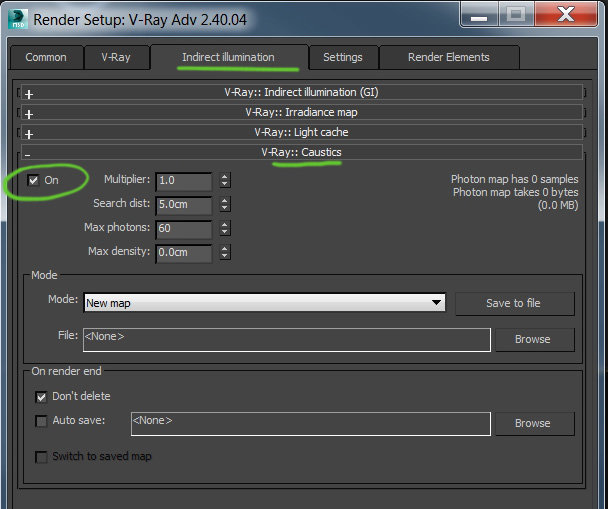Open the Mode dropdown showing New map
608x509 pixels.
pos(264,303)
